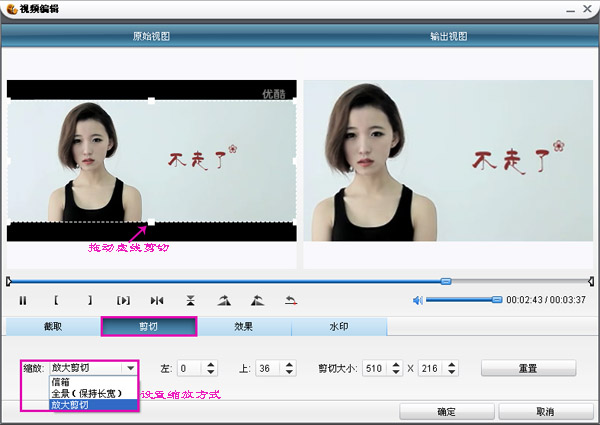Click the crop height field 216
The height and width of the screenshot is (425, 600).
click(x=432, y=368)
